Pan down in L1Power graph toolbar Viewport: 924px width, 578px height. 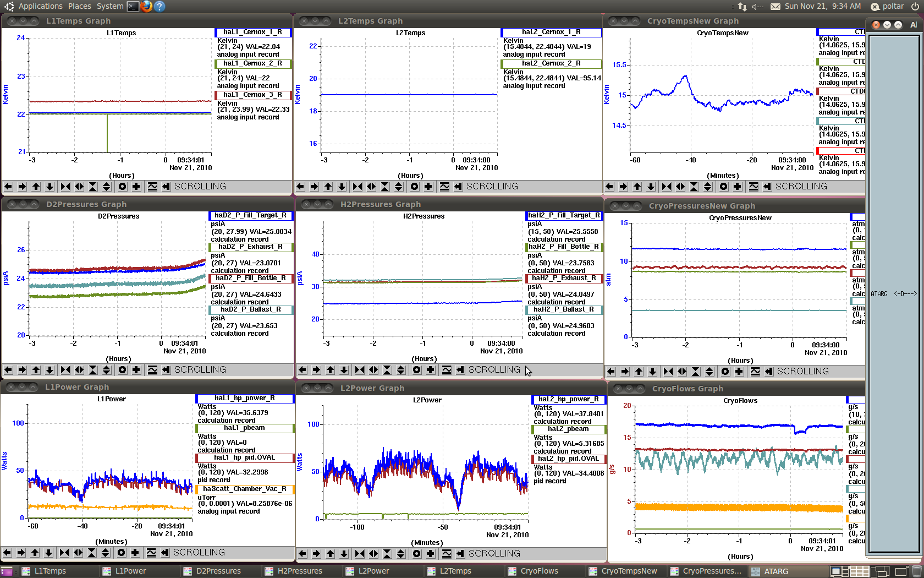click(48, 553)
